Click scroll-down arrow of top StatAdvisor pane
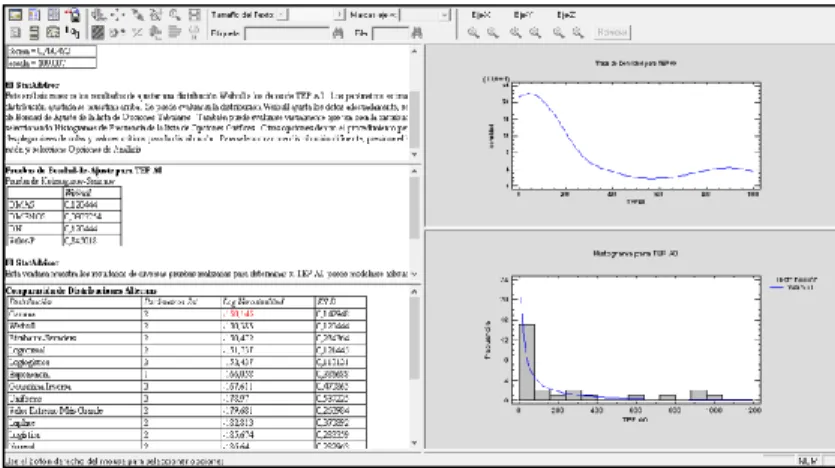 [x=414, y=154]
